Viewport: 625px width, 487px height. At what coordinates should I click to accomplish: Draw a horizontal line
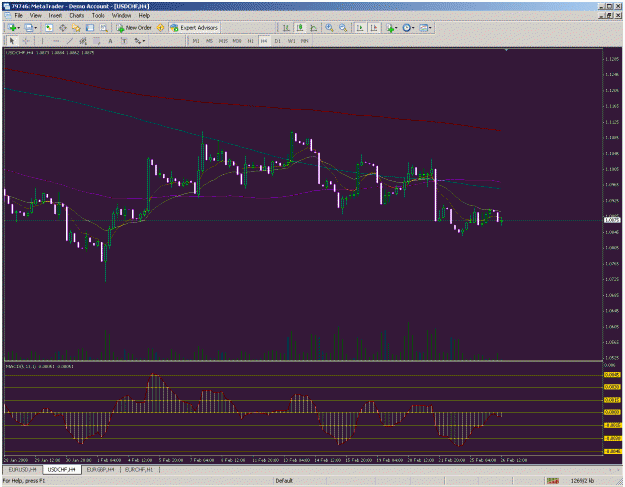56,41
